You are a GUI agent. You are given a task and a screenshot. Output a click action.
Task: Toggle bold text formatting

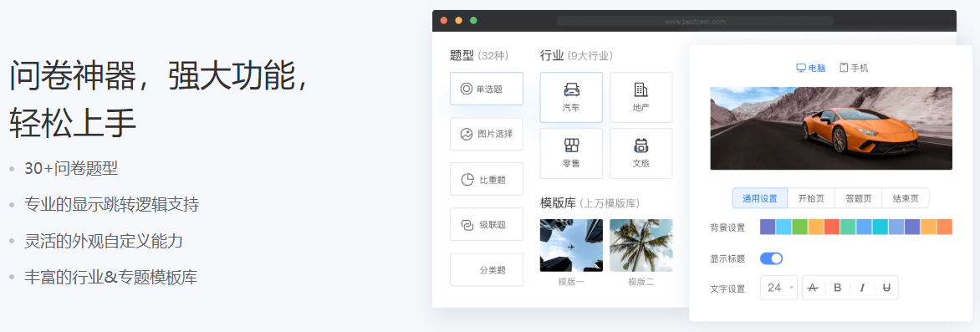coord(838,288)
